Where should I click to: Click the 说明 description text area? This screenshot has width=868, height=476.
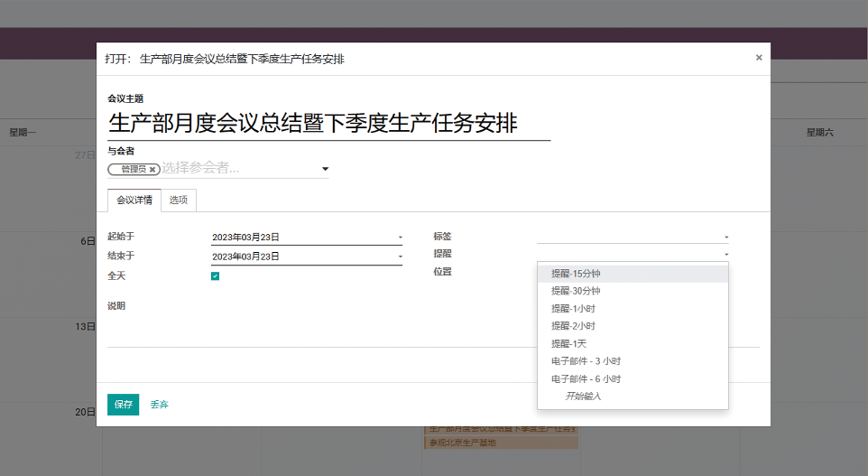[433, 329]
